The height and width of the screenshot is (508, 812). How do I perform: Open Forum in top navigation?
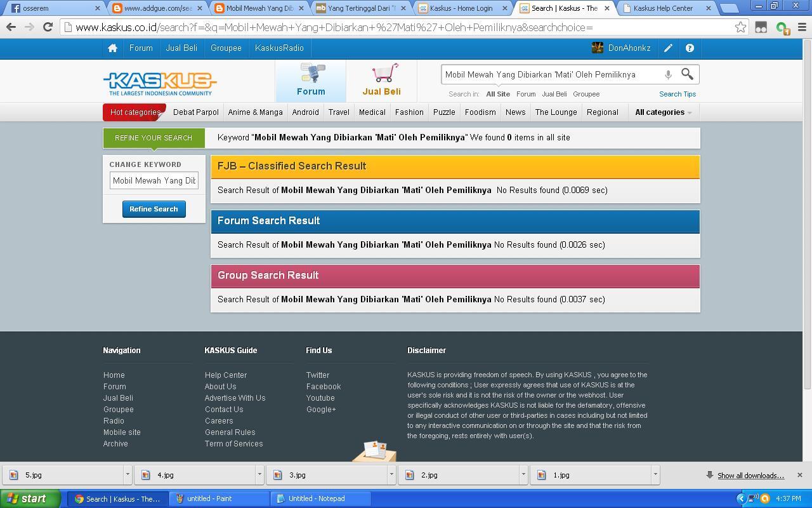[x=141, y=48]
